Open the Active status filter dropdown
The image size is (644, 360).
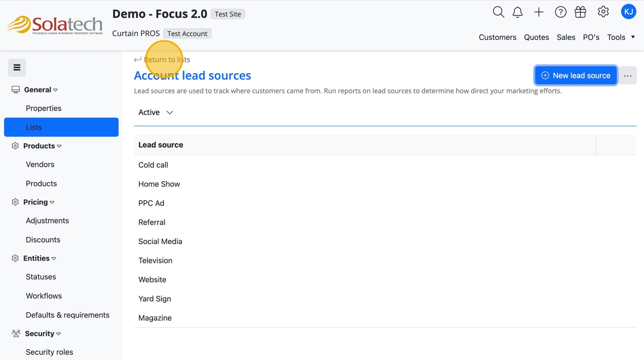pos(156,112)
